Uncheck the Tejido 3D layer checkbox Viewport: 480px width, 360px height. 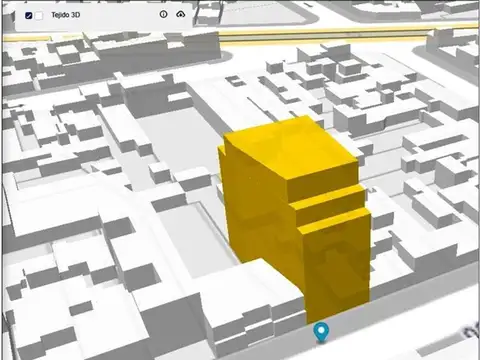pos(29,15)
